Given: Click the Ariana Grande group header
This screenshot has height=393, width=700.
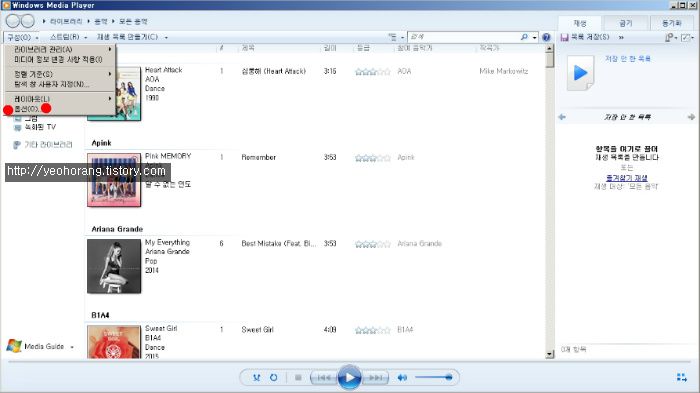Looking at the screenshot, I should 117,229.
